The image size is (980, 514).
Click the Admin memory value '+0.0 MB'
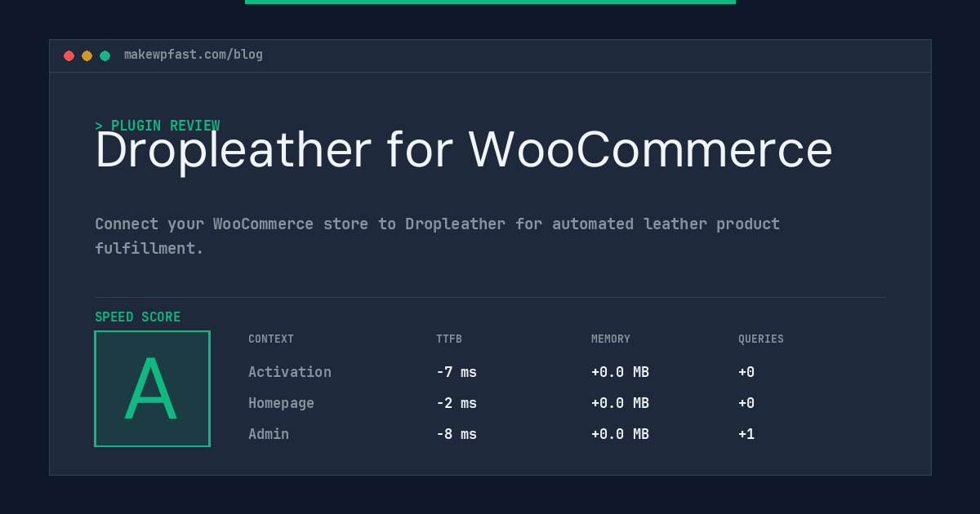(621, 434)
